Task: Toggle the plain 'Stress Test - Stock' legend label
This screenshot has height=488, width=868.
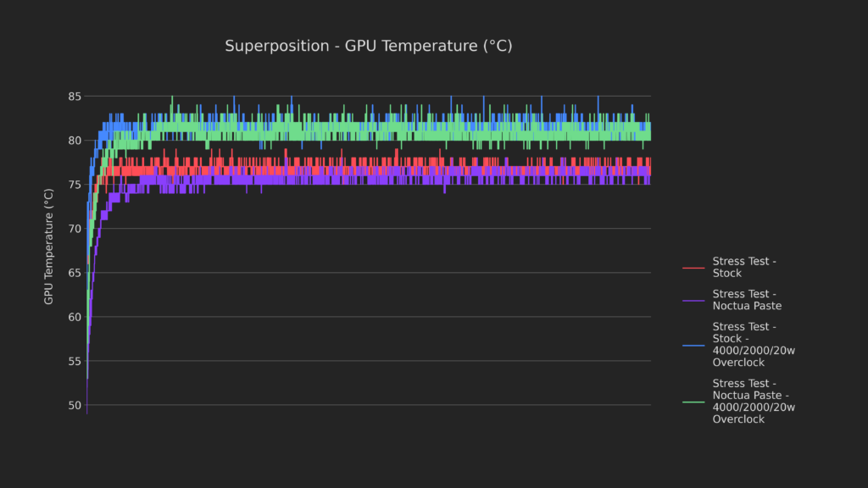Action: pos(744,268)
